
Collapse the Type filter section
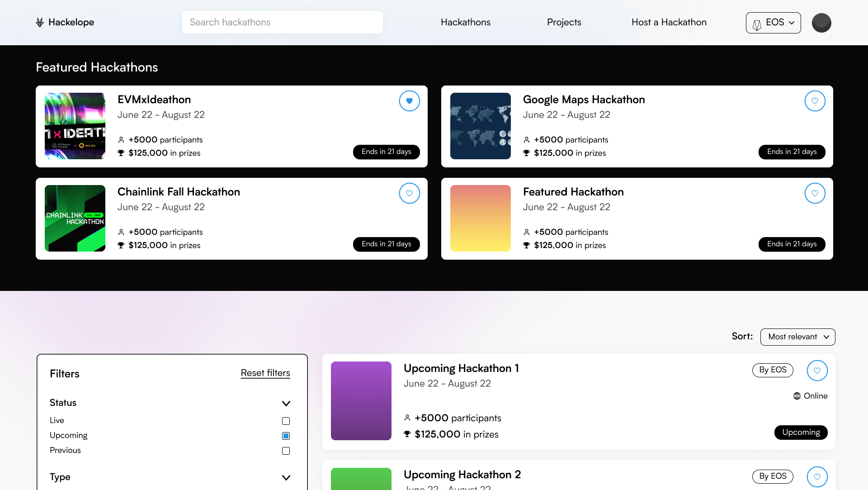pos(286,477)
